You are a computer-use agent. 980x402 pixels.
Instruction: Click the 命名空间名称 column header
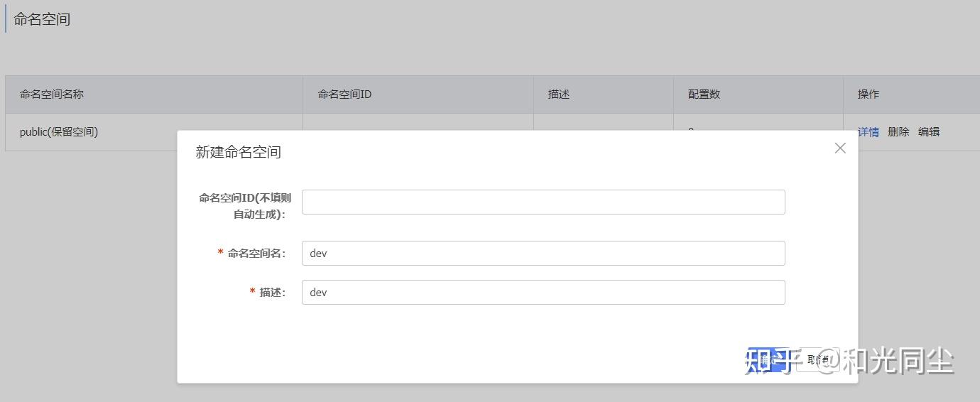pos(154,94)
